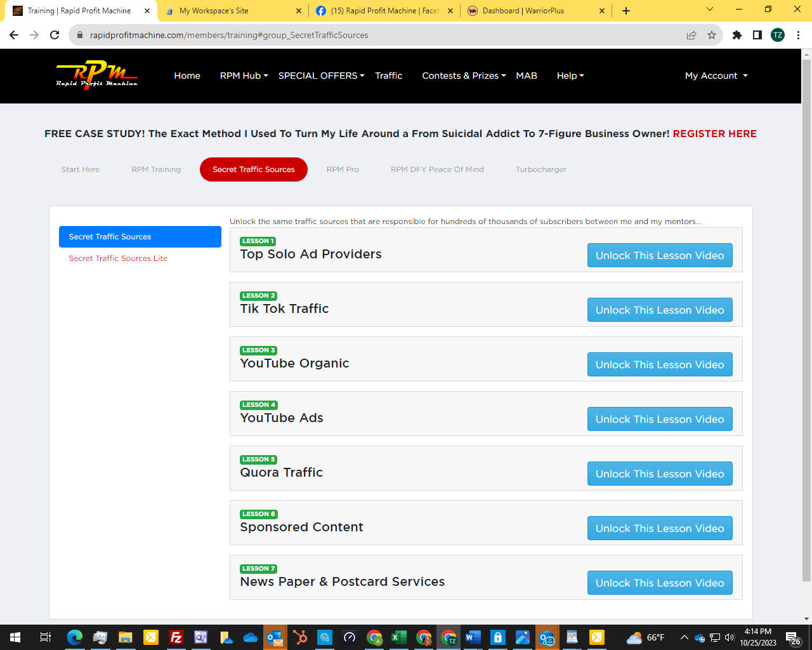
Task: Open the Windows Start menu
Action: pyautogui.click(x=15, y=637)
